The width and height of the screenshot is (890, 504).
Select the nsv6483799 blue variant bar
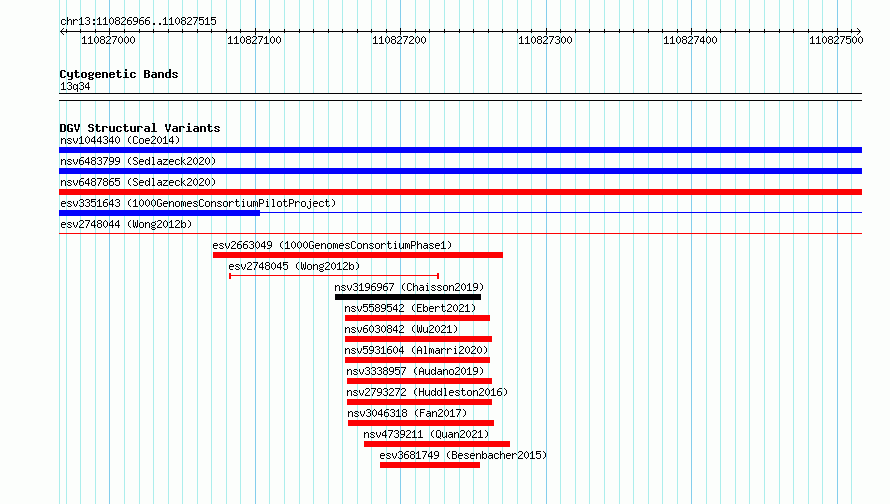click(460, 171)
